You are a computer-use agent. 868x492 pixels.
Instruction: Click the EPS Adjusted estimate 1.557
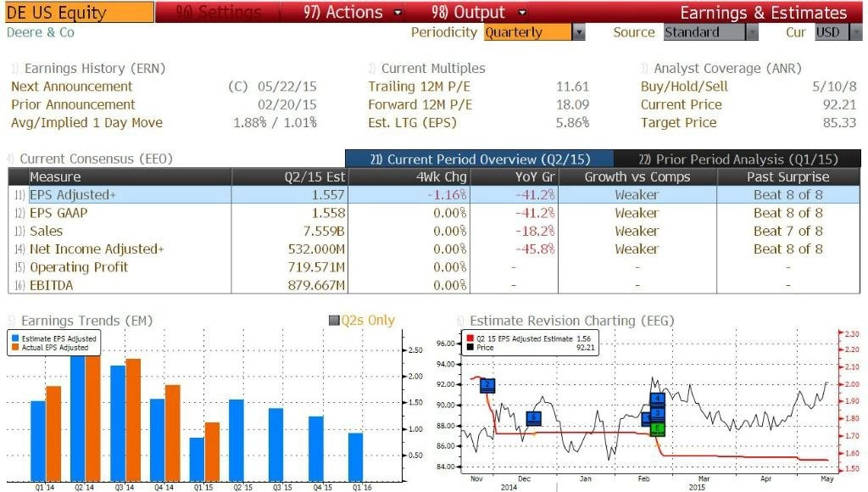point(328,194)
